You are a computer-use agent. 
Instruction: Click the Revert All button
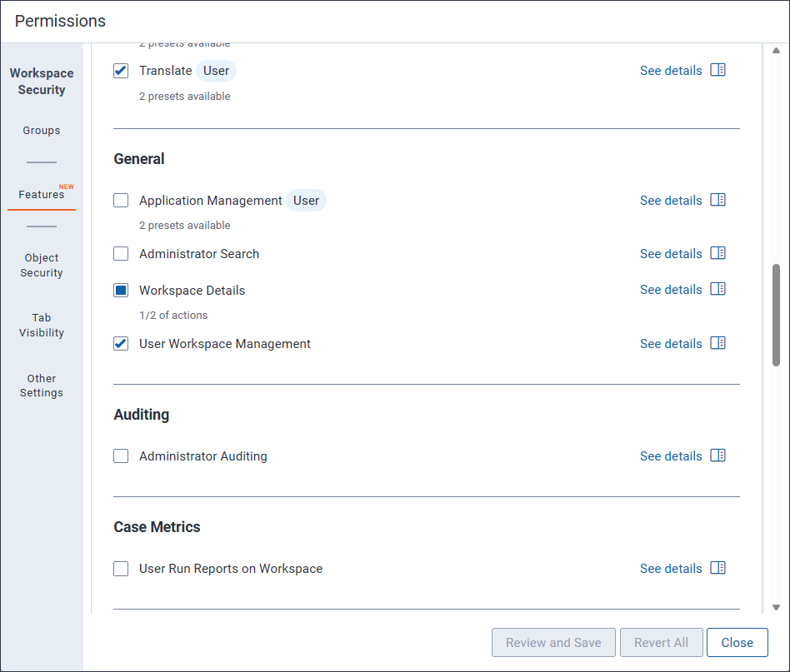pos(661,642)
